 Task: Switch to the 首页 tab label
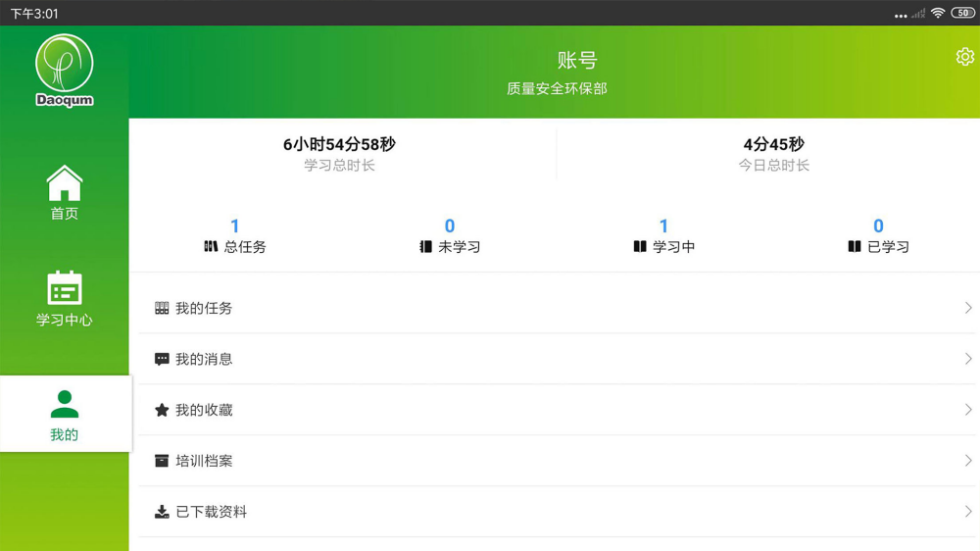click(x=65, y=214)
